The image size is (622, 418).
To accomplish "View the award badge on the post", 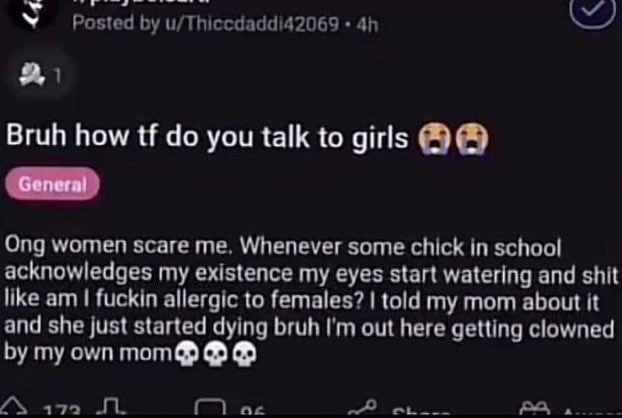I will click(40, 75).
